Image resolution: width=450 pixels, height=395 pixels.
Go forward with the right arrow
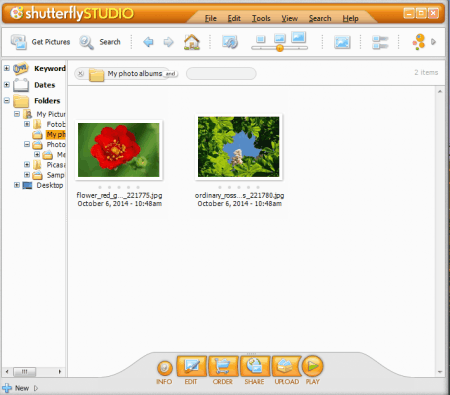click(168, 42)
